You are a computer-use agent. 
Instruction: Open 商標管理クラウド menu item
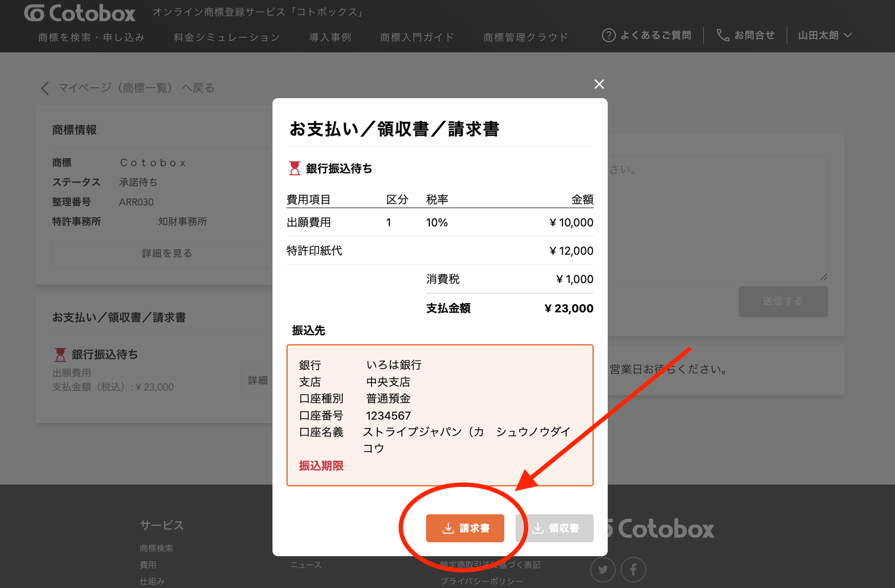[x=525, y=37]
